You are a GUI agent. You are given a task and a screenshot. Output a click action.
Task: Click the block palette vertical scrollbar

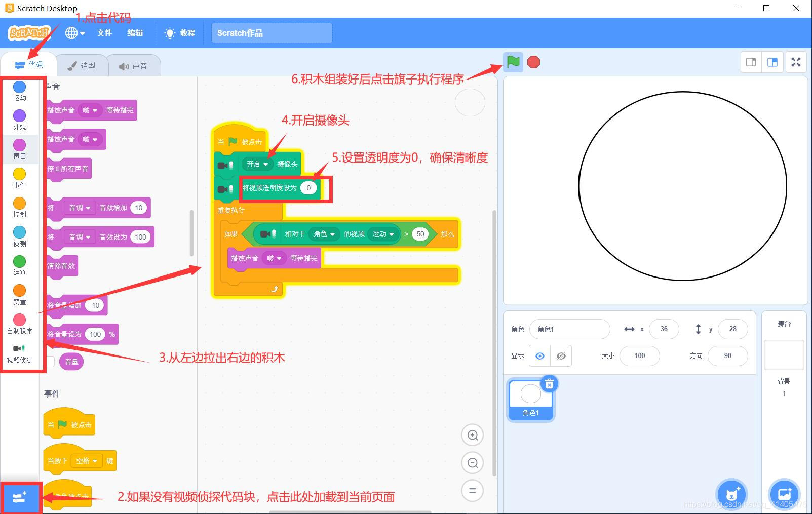click(191, 233)
